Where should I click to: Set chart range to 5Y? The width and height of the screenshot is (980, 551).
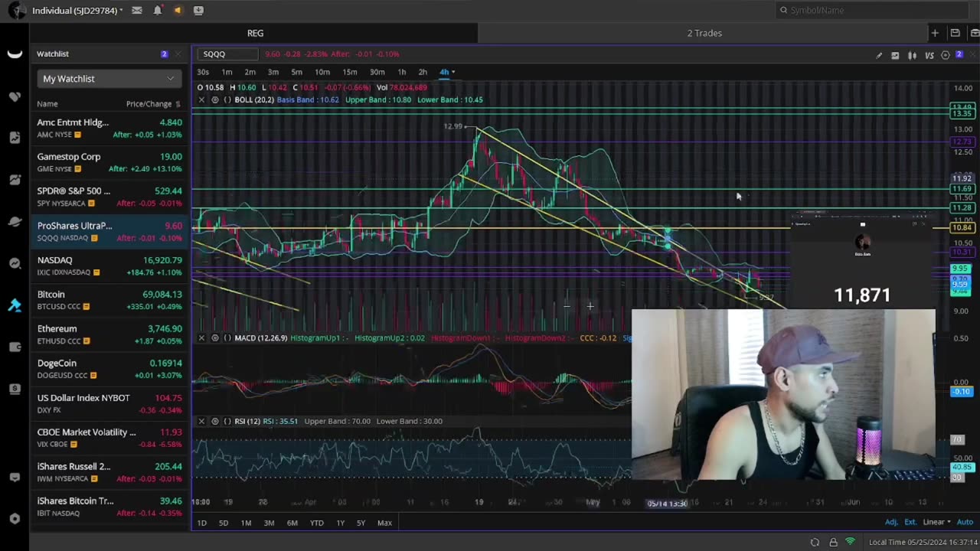pyautogui.click(x=361, y=523)
